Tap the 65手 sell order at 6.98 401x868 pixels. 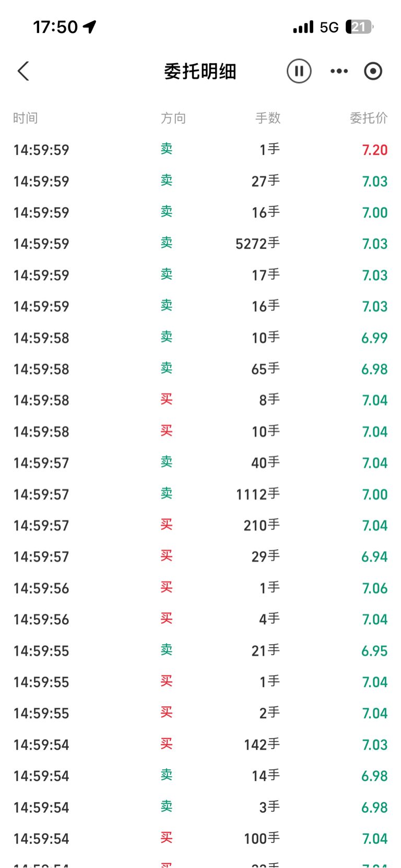pos(200,369)
